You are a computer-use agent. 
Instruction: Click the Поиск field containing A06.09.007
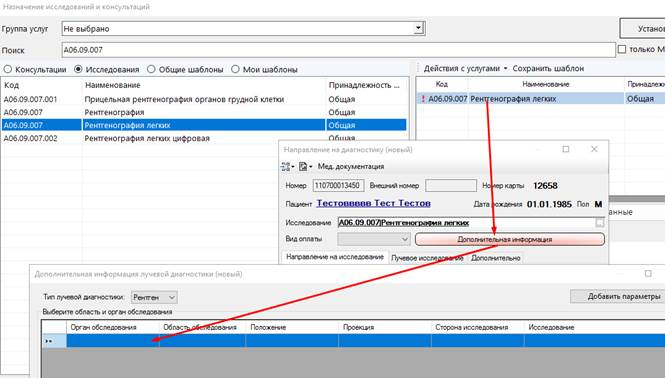338,50
